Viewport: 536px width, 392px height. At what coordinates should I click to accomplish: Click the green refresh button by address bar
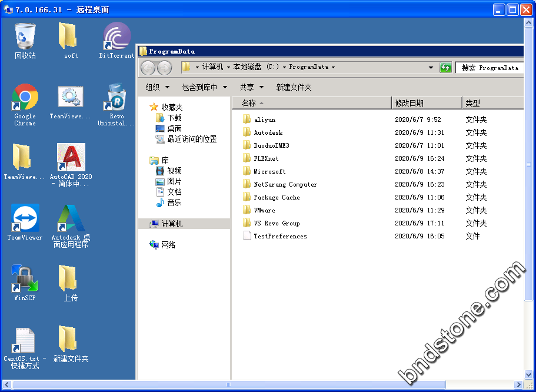tap(446, 68)
